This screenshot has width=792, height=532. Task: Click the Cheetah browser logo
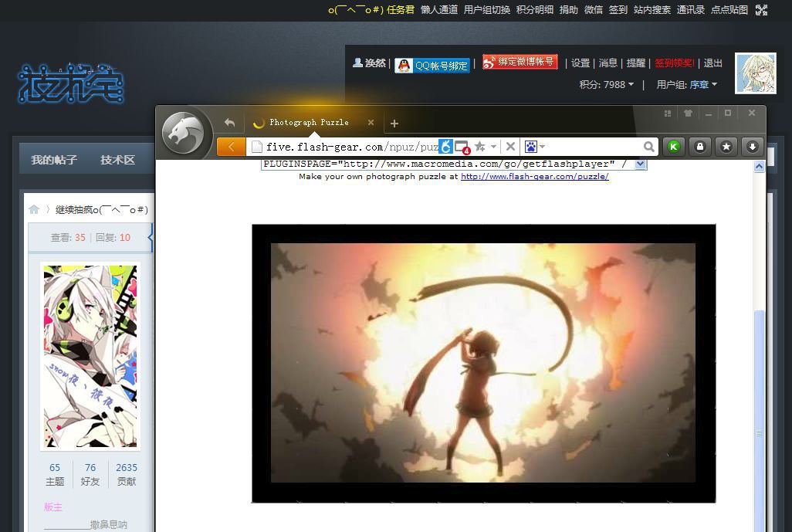click(x=184, y=134)
